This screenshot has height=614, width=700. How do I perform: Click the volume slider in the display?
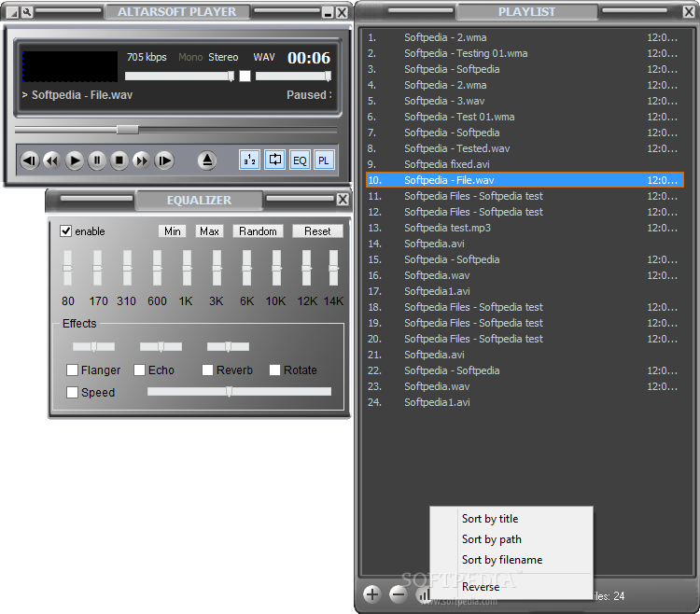click(179, 77)
